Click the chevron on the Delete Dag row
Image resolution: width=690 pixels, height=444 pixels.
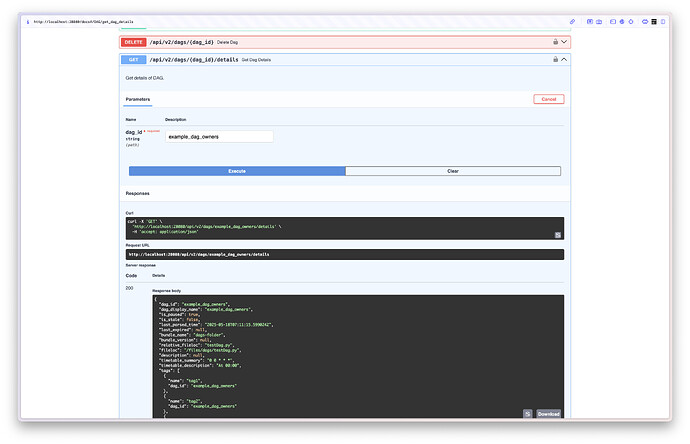tap(565, 42)
